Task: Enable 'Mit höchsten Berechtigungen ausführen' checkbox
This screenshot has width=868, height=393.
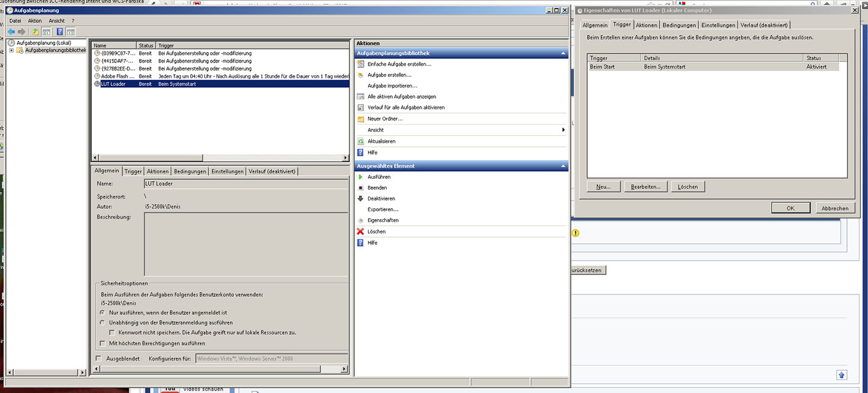Action: coord(102,344)
